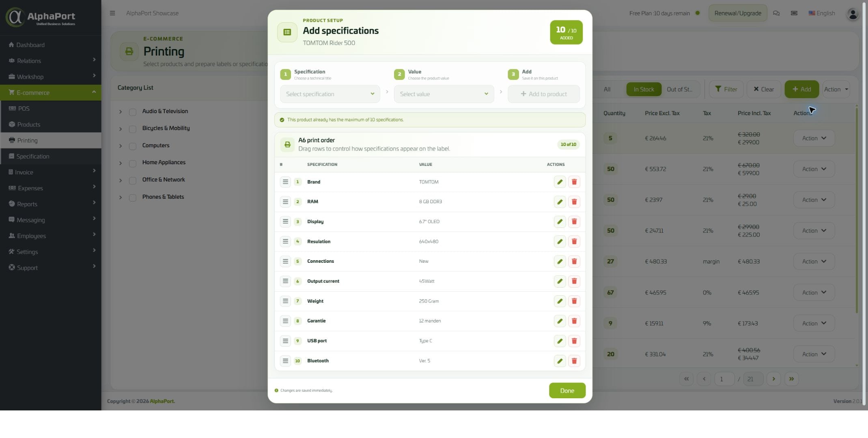Open the chat messages icon in the header
Screen dimensions: 868x438
coord(776,13)
